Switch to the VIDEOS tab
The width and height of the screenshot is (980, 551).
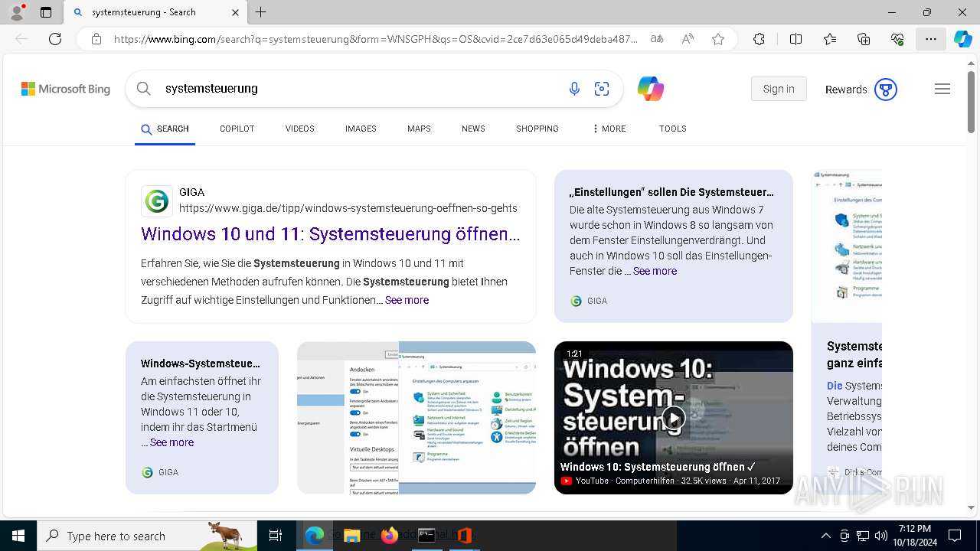pyautogui.click(x=300, y=129)
